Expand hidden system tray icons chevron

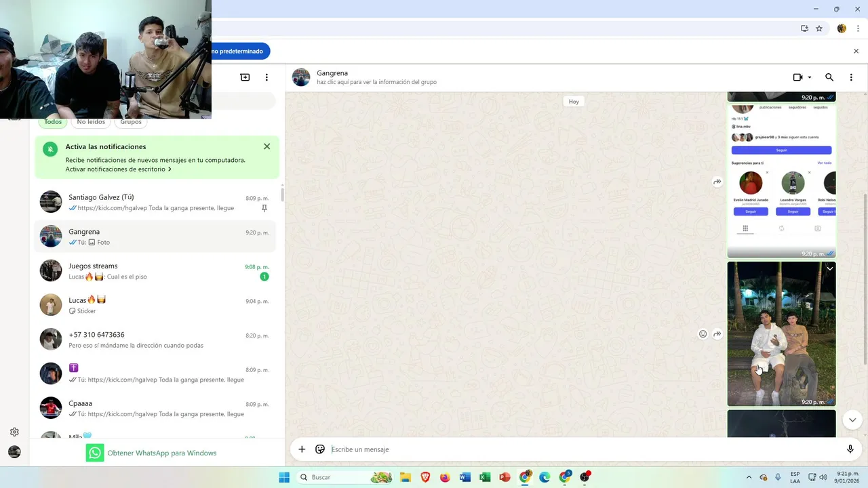pos(749,477)
